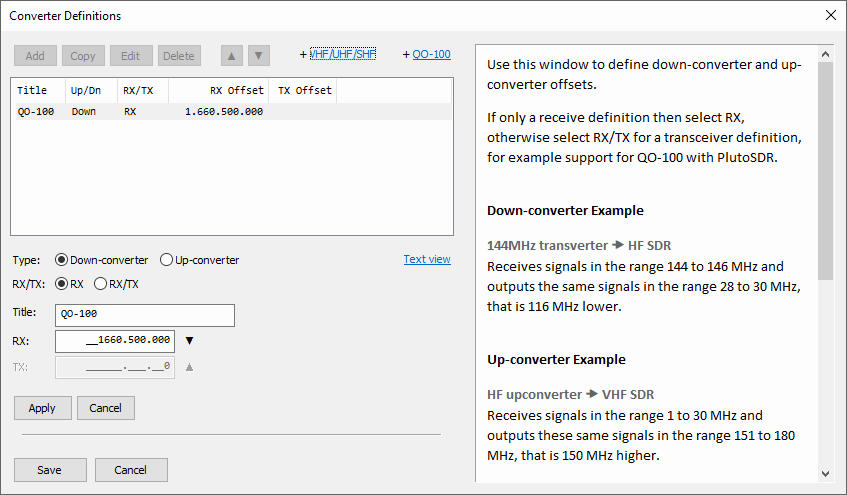Click the down triangle beside RX field
This screenshot has height=495, width=847.
click(x=189, y=341)
